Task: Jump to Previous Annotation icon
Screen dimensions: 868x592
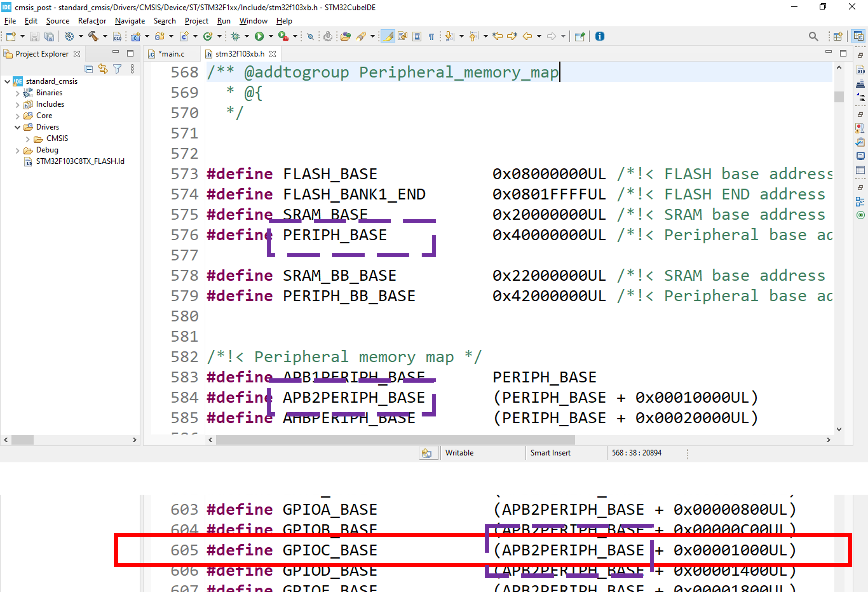Action: coord(474,36)
